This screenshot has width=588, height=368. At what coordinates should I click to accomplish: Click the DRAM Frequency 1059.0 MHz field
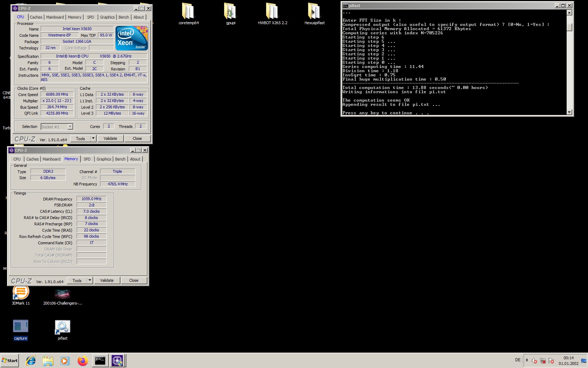point(91,199)
